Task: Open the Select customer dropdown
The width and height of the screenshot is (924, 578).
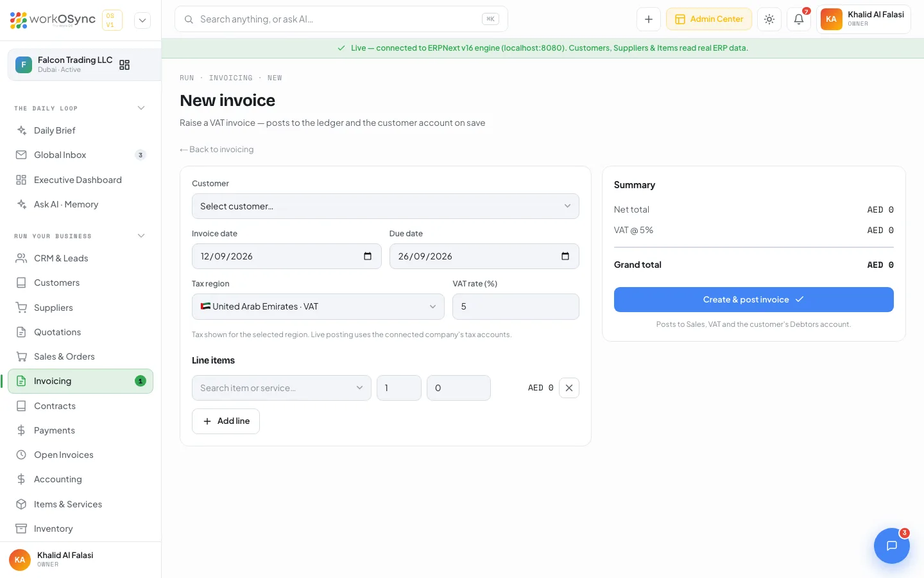Action: [x=386, y=206]
